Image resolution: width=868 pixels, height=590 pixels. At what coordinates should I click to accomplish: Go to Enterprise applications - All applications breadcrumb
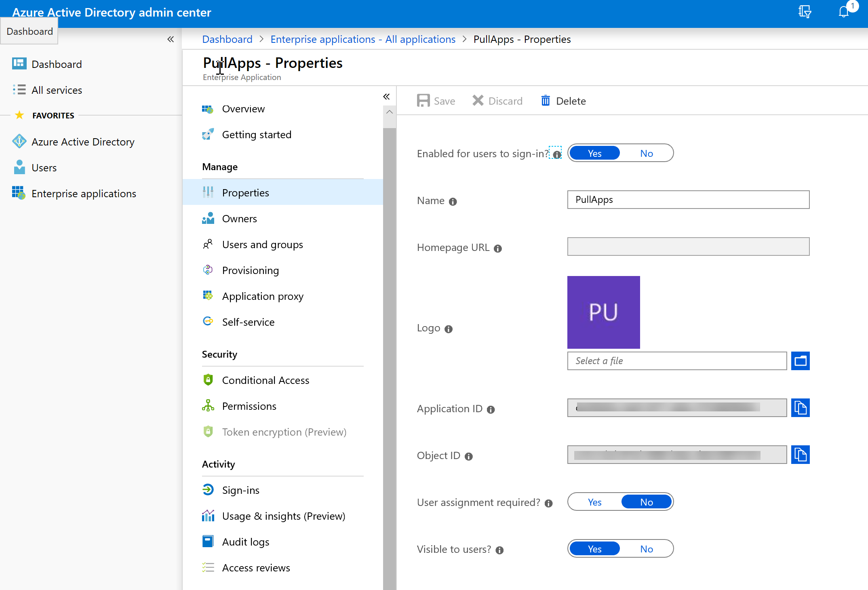click(363, 39)
